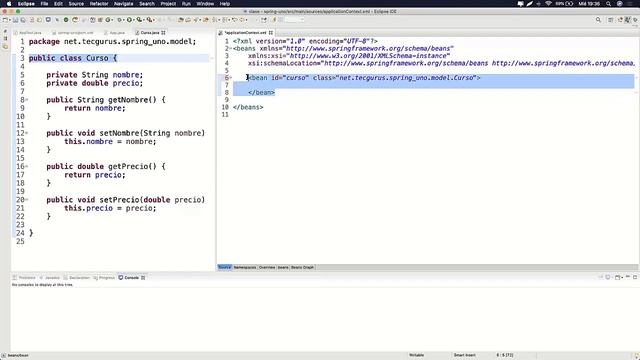Click 'Writable' in the status bar
Screen dimensions: 640x360
(416, 355)
